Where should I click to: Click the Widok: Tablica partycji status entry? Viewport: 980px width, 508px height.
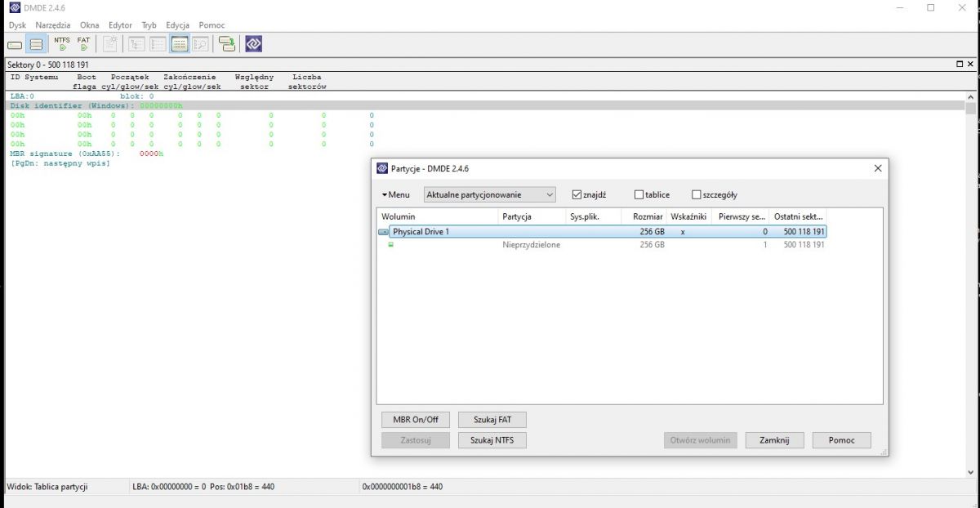click(47, 487)
